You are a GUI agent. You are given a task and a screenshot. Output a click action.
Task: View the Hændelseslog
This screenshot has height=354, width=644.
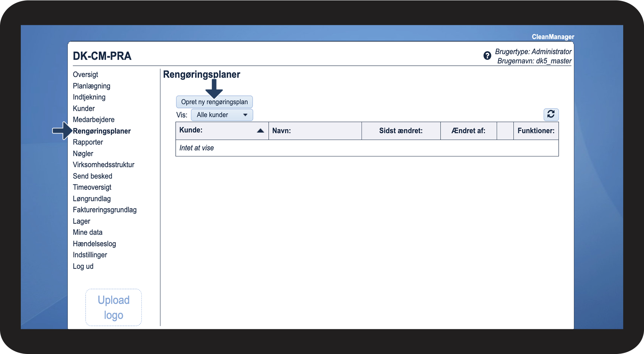click(94, 244)
